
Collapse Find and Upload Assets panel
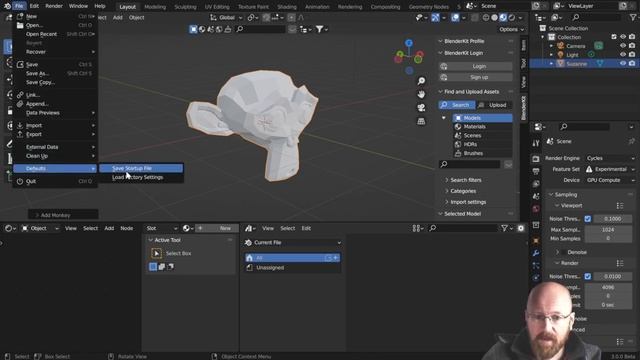point(440,92)
